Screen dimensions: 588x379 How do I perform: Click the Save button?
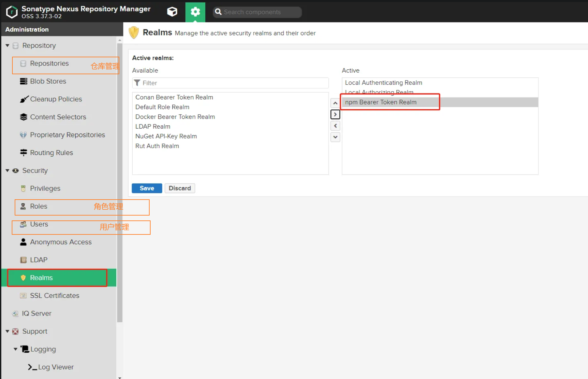coord(147,188)
